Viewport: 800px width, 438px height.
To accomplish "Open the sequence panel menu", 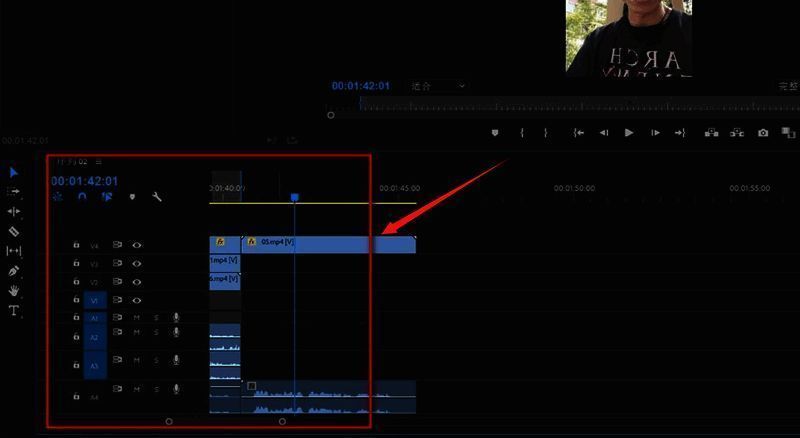I will 98,162.
